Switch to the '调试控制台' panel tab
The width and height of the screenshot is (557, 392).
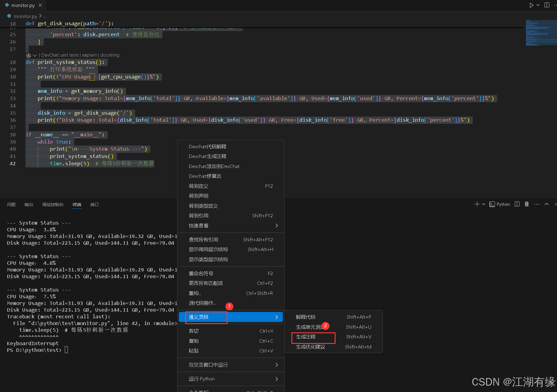(53, 205)
